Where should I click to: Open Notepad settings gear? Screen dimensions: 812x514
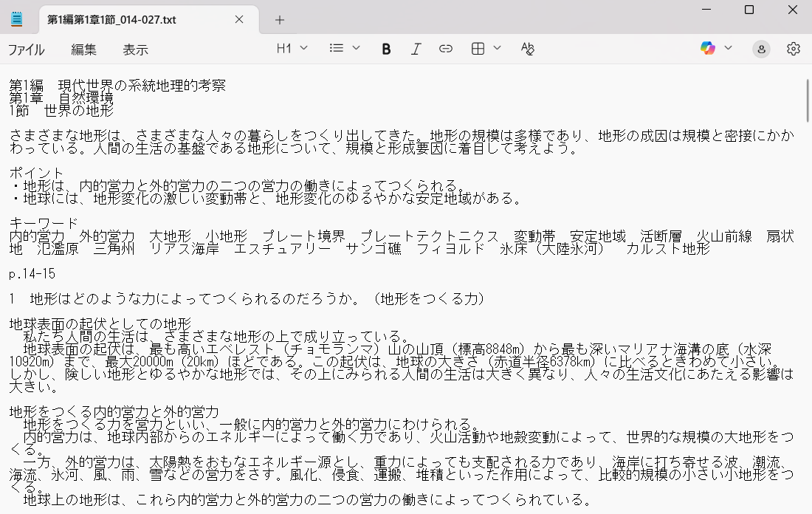click(x=794, y=49)
